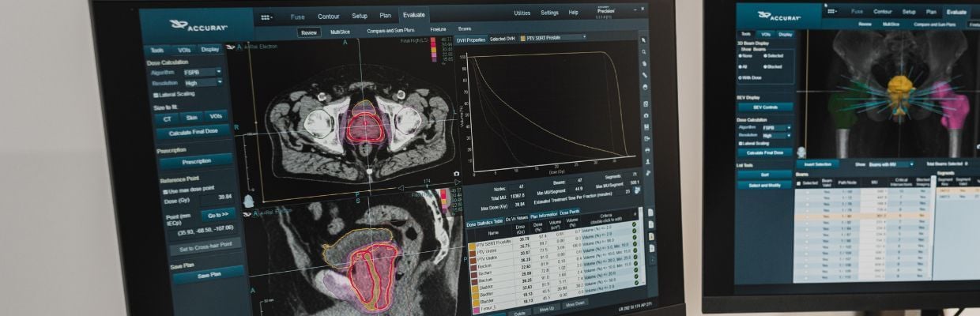Open the Plan Information tab
980x316 pixels.
(x=543, y=213)
